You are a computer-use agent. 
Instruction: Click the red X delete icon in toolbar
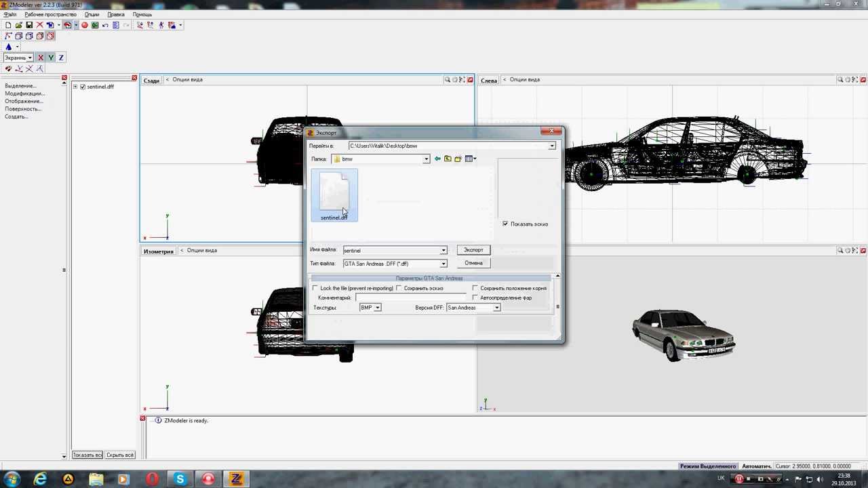pos(39,25)
